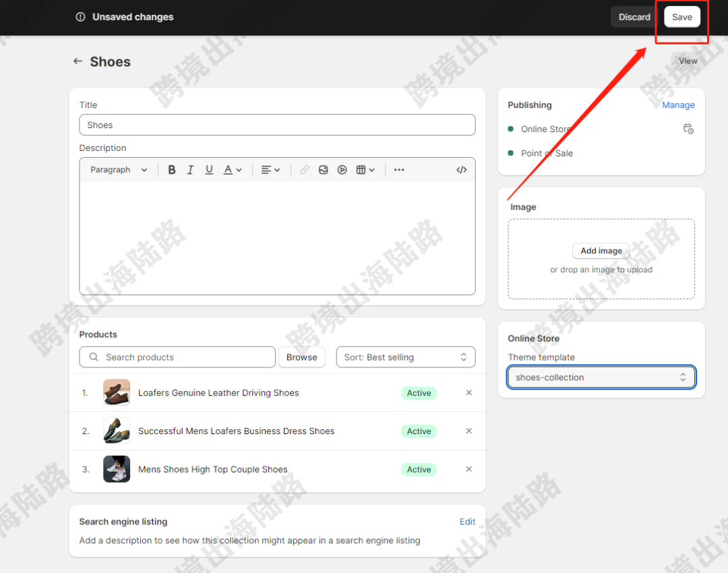Open more formatting options (three dots)

coord(399,170)
